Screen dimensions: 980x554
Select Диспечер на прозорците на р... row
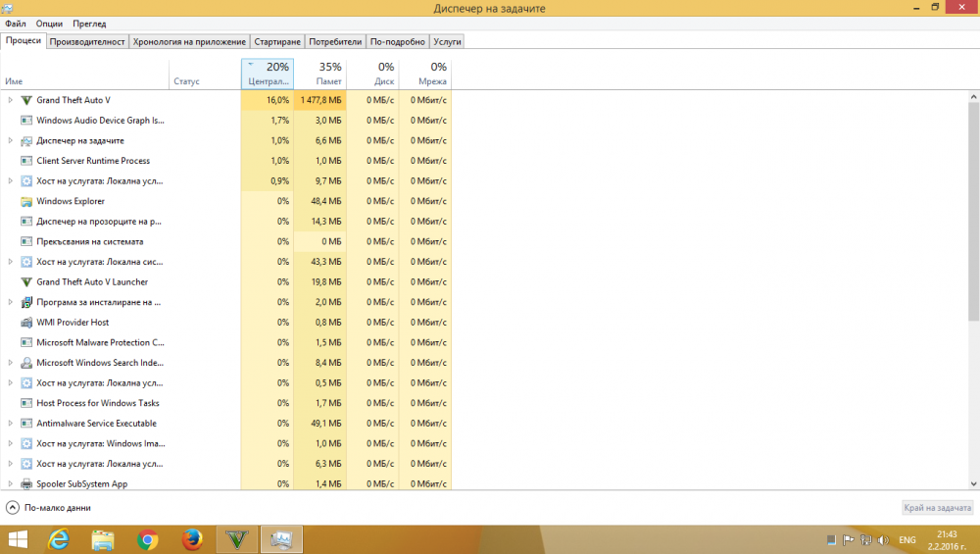pyautogui.click(x=225, y=222)
